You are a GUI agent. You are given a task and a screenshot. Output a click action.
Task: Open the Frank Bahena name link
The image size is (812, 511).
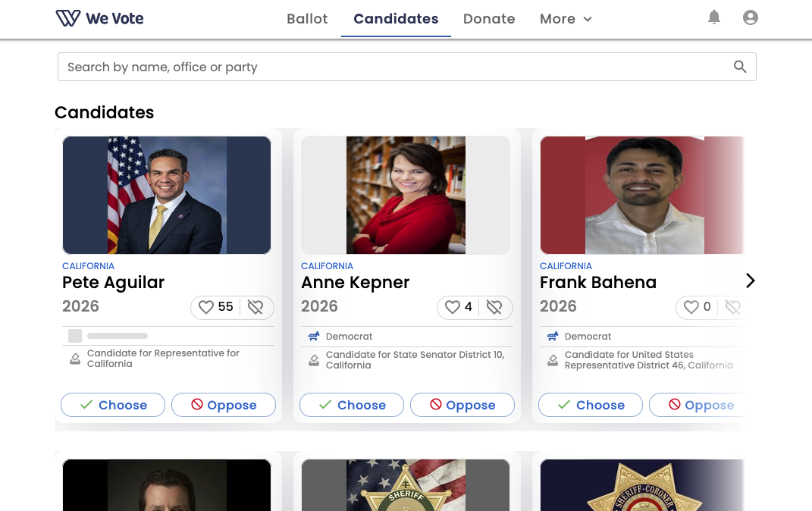click(598, 283)
